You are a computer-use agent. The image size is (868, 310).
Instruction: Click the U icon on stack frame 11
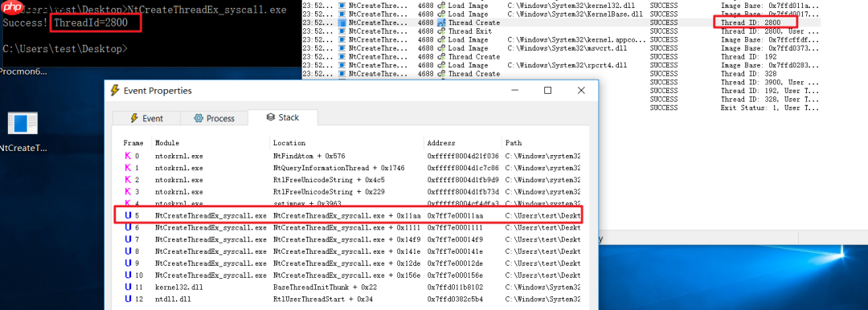click(x=128, y=287)
